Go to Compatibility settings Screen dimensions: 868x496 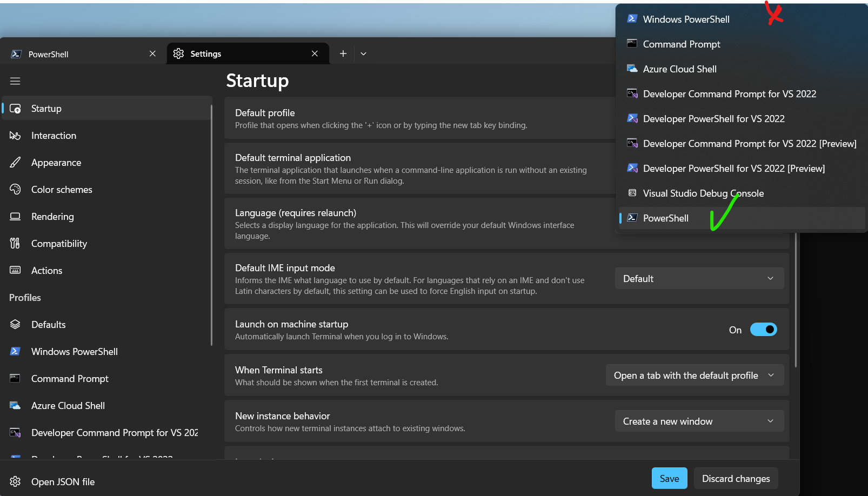click(58, 244)
